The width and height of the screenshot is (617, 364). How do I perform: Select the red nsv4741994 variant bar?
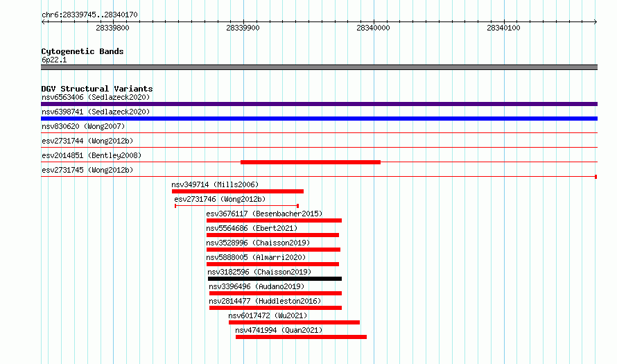tap(301, 337)
